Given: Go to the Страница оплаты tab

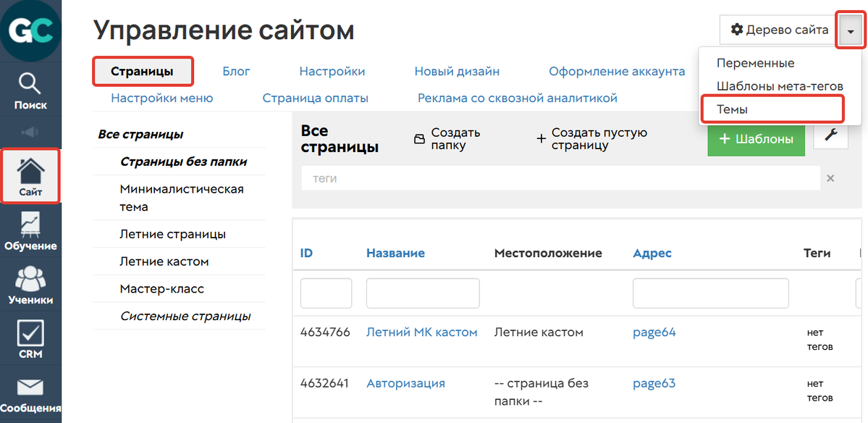Looking at the screenshot, I should coord(315,99).
